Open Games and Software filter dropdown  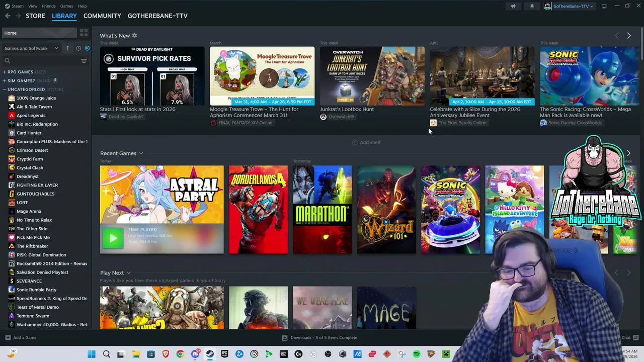coord(31,48)
